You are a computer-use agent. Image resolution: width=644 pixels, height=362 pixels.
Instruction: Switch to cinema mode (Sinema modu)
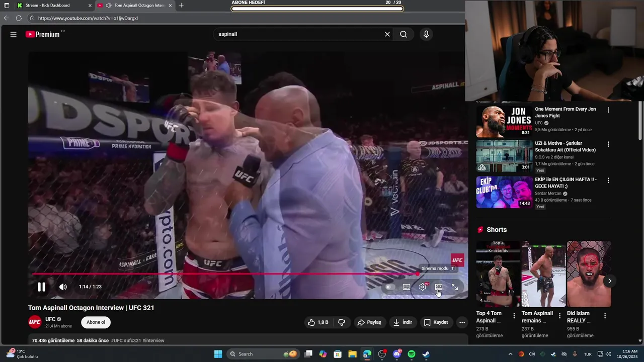click(x=439, y=287)
